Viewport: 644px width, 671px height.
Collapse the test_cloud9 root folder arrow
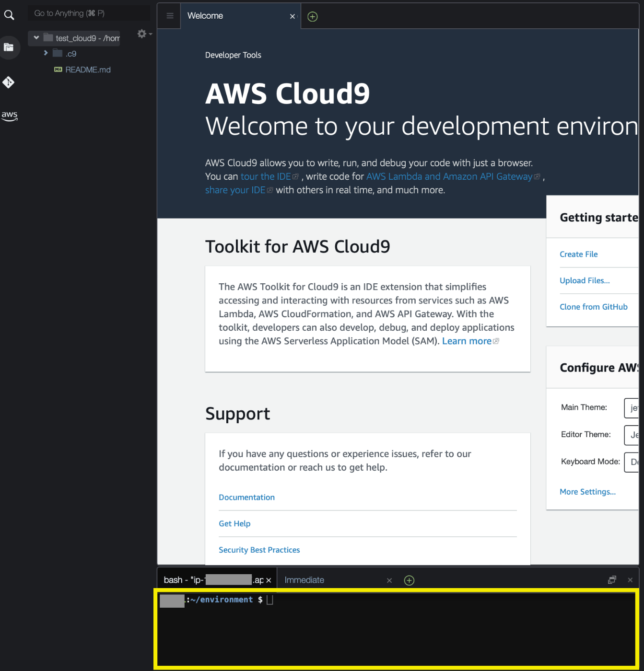point(36,37)
